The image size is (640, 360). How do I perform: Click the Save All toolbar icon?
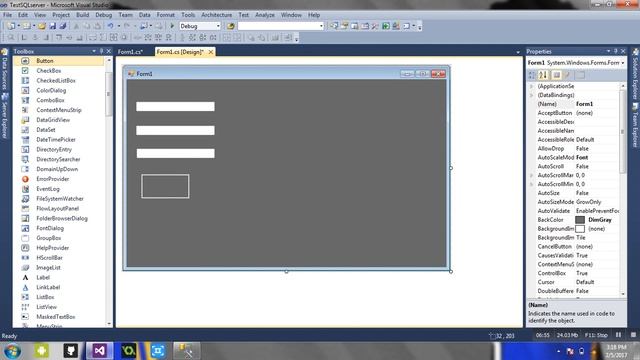tap(63, 26)
